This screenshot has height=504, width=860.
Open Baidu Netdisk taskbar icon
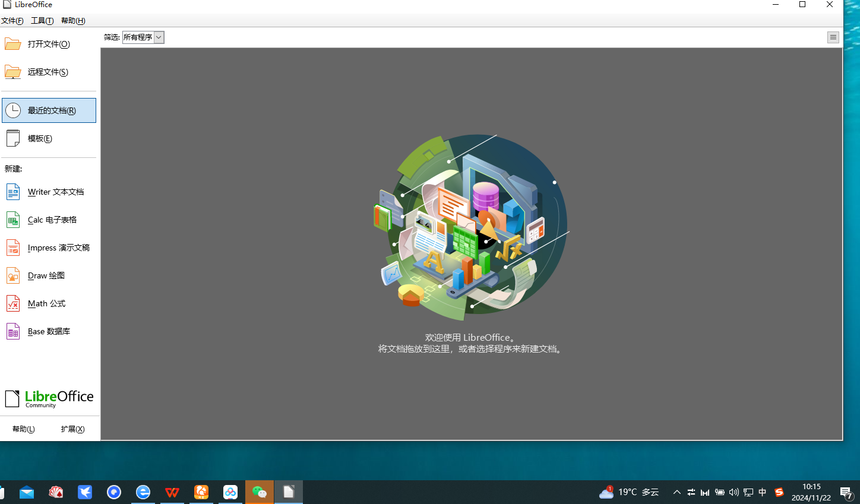[230, 492]
